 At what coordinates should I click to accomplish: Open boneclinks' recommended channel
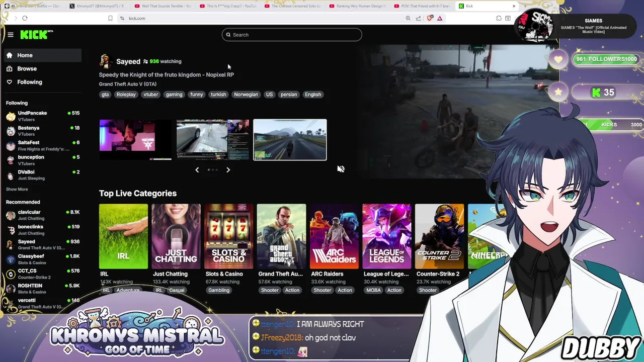pyautogui.click(x=42, y=230)
